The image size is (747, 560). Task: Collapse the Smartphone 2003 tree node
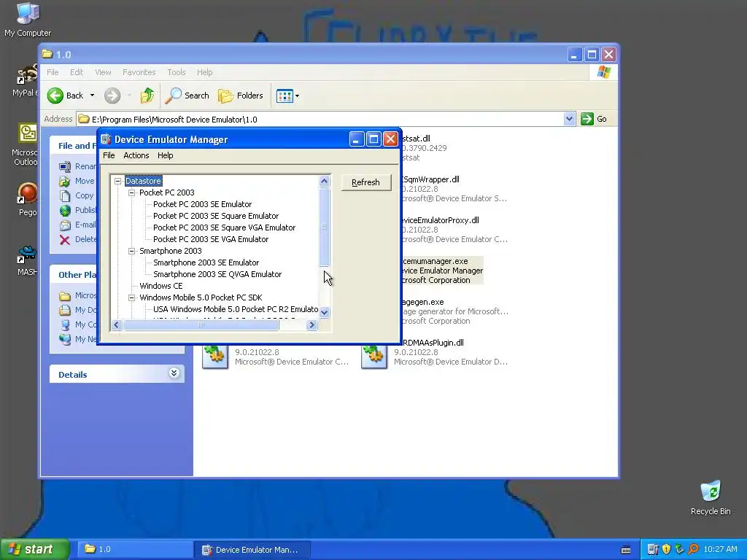pos(131,251)
